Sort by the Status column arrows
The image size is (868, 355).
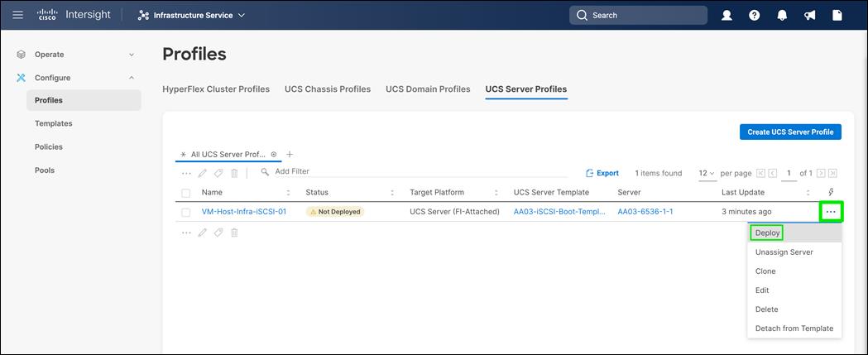(392, 193)
